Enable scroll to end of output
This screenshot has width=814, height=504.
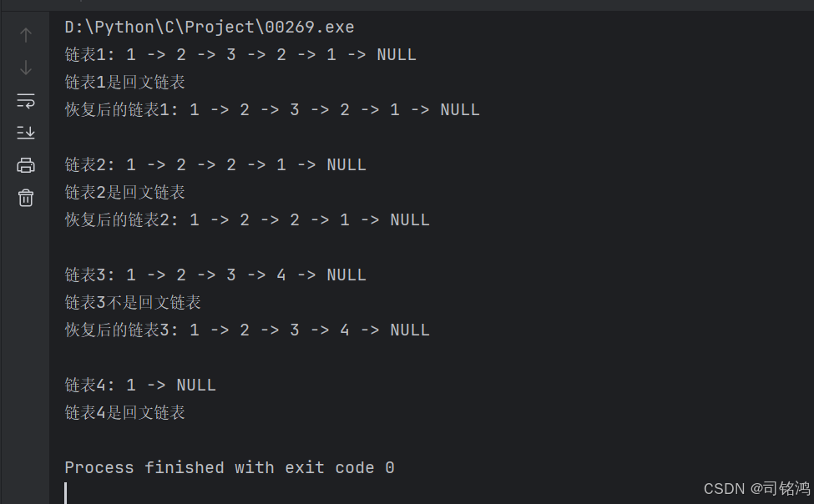[x=25, y=133]
